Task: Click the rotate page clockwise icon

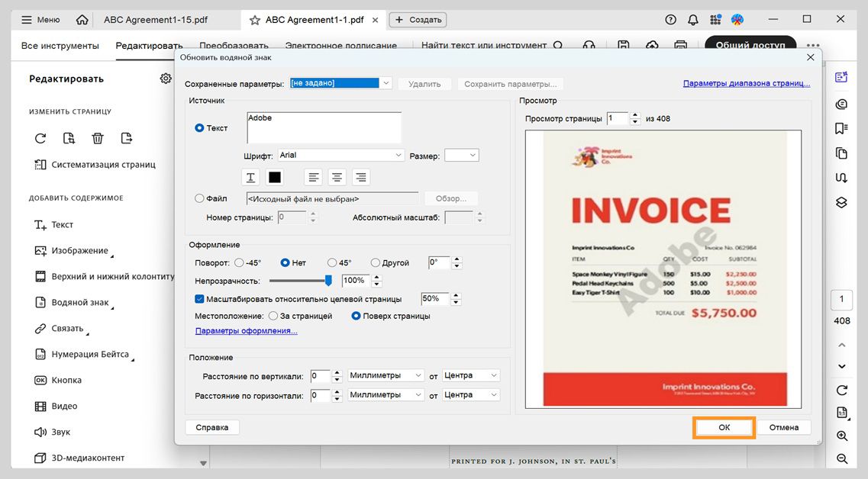Action: 40,138
